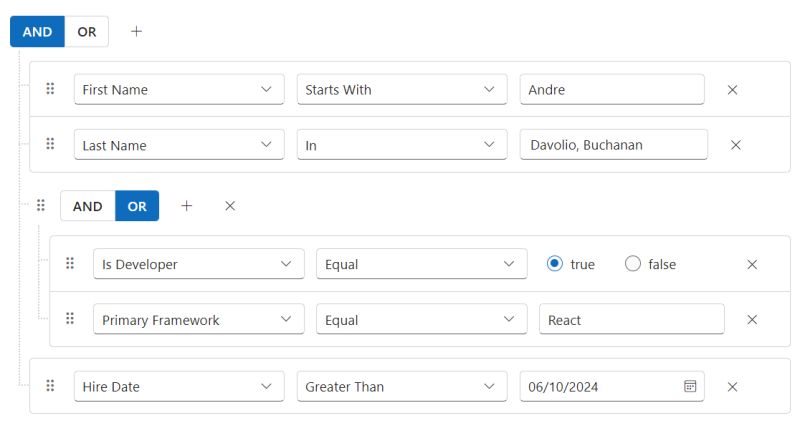Switch the nested group to AND
The width and height of the screenshot is (800, 423).
point(88,206)
